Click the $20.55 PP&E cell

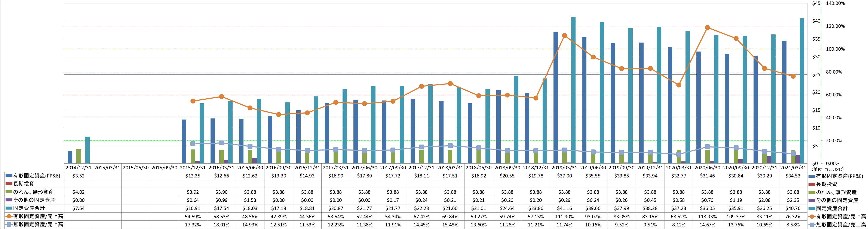[x=507, y=176]
